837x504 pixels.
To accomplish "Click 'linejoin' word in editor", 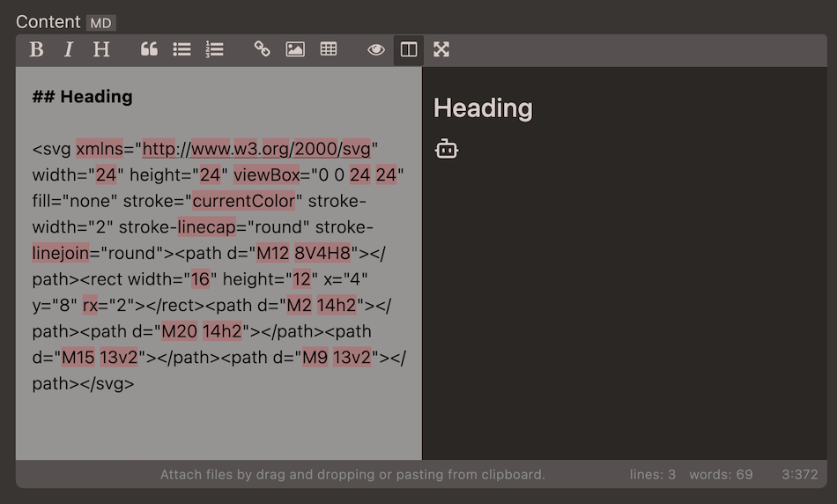I will coord(60,253).
